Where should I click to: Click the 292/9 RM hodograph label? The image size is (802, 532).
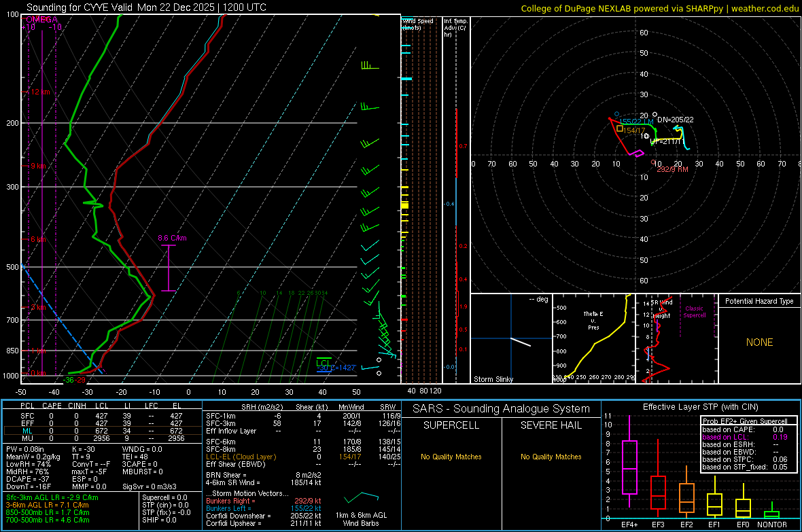coord(672,169)
